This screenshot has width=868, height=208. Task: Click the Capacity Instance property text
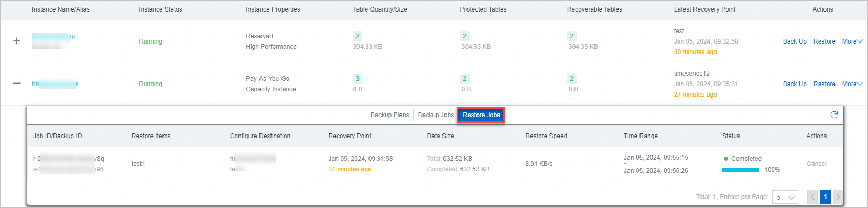pos(271,89)
